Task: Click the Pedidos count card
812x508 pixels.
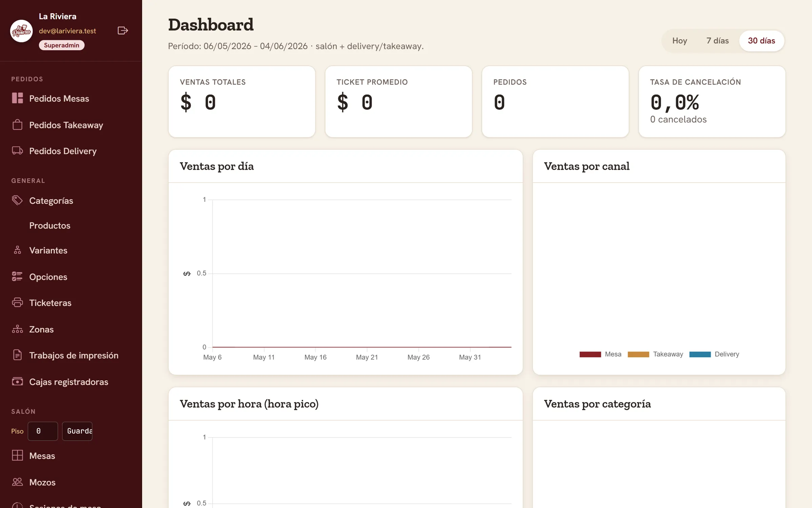Action: point(555,102)
